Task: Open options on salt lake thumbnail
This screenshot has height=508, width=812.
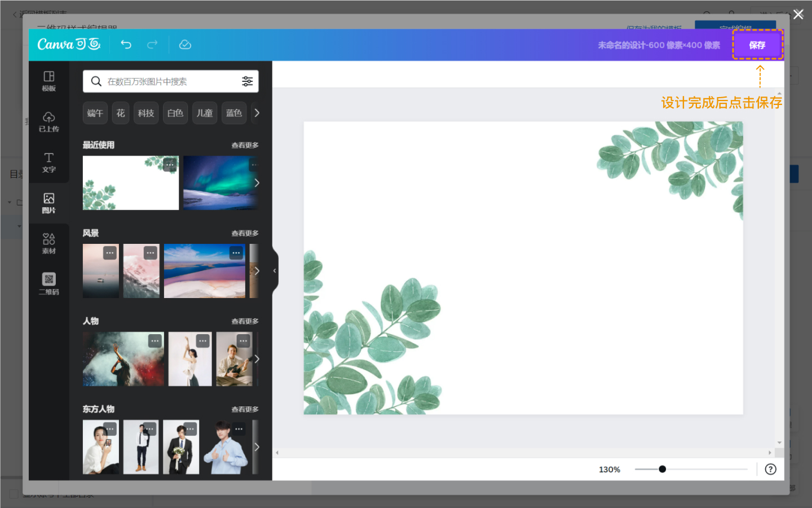Action: click(236, 253)
